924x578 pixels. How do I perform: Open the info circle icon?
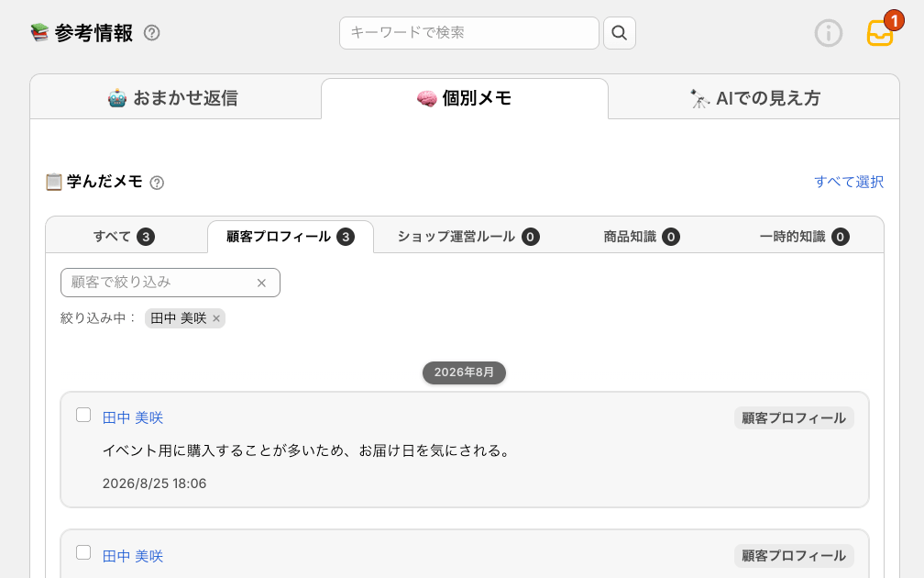pos(828,33)
